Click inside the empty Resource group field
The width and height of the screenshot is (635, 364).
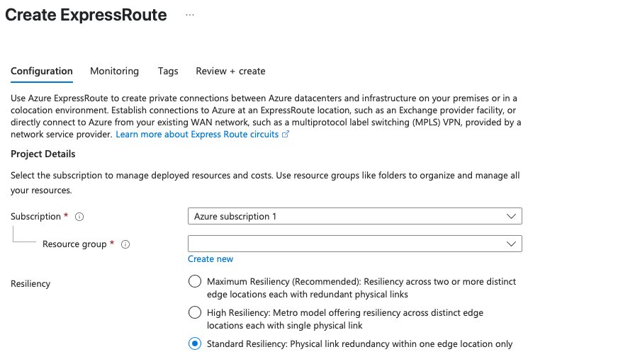(x=355, y=244)
